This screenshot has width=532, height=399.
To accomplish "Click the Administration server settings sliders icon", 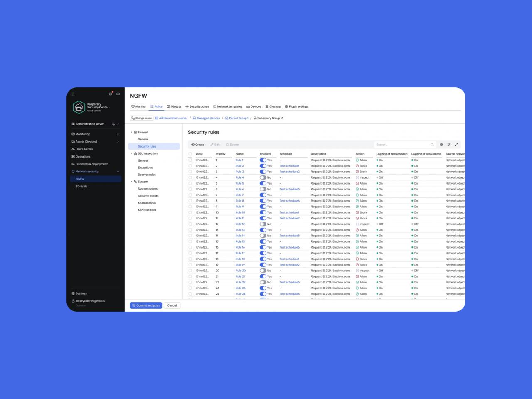I will [x=113, y=124].
